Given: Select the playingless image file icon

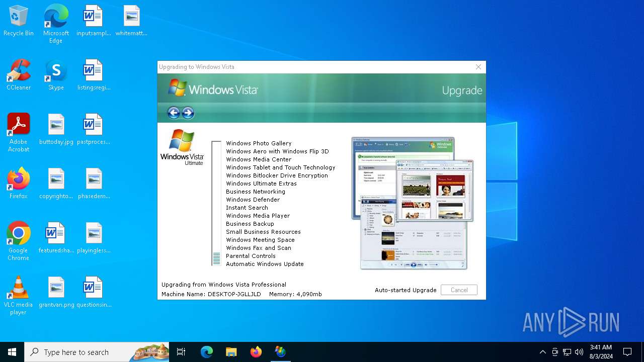Looking at the screenshot, I should click(94, 238).
